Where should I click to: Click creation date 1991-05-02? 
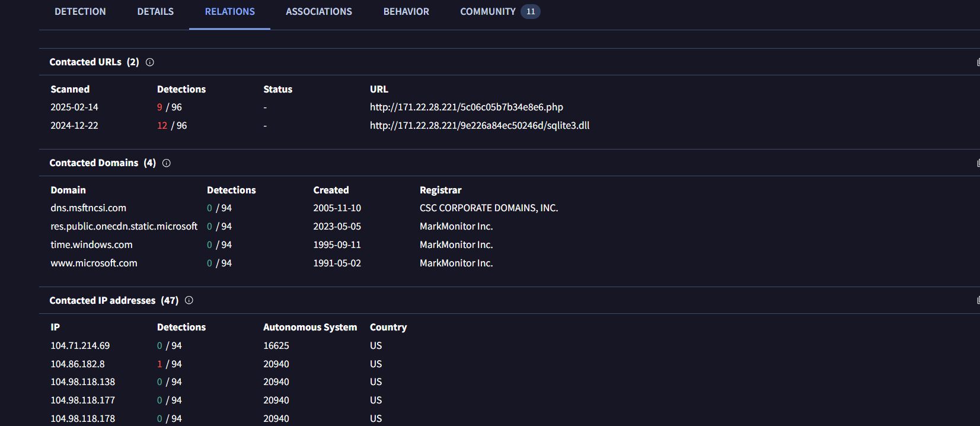(x=337, y=263)
